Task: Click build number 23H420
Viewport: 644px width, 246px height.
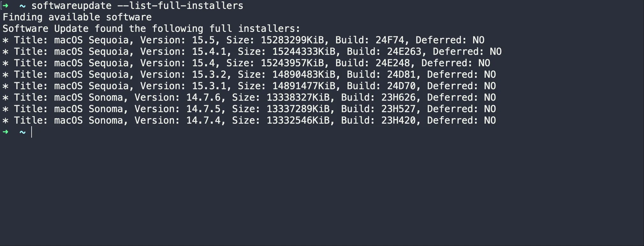Action: tap(398, 120)
